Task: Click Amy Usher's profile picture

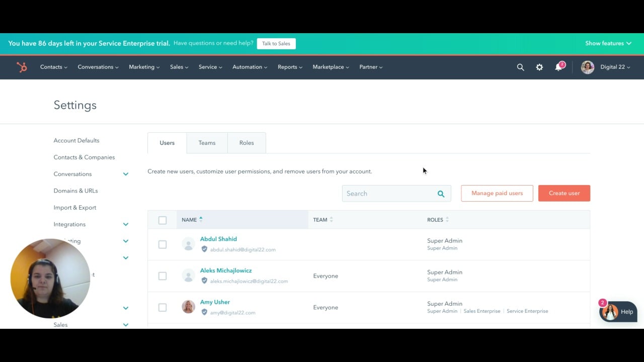Action: tap(188, 307)
